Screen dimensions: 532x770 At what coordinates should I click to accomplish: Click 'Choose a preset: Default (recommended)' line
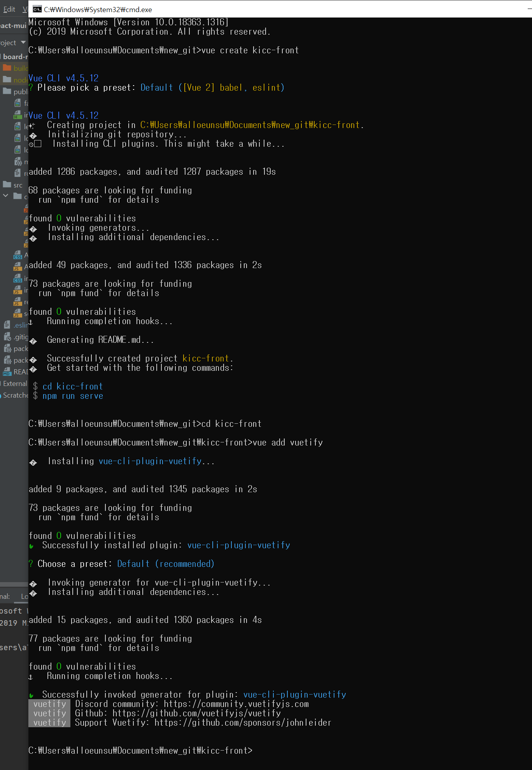click(121, 564)
